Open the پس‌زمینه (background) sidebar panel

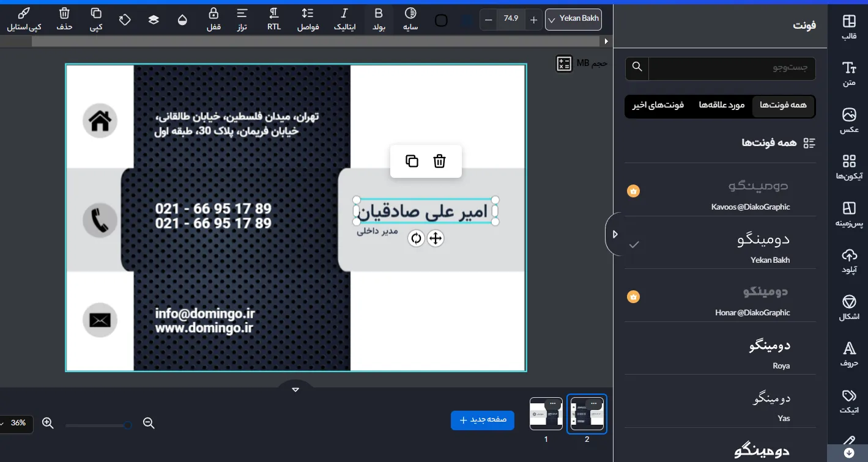[849, 215]
